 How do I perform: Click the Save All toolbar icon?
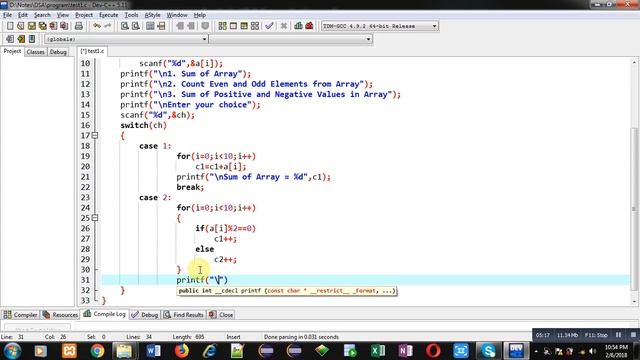[42, 26]
